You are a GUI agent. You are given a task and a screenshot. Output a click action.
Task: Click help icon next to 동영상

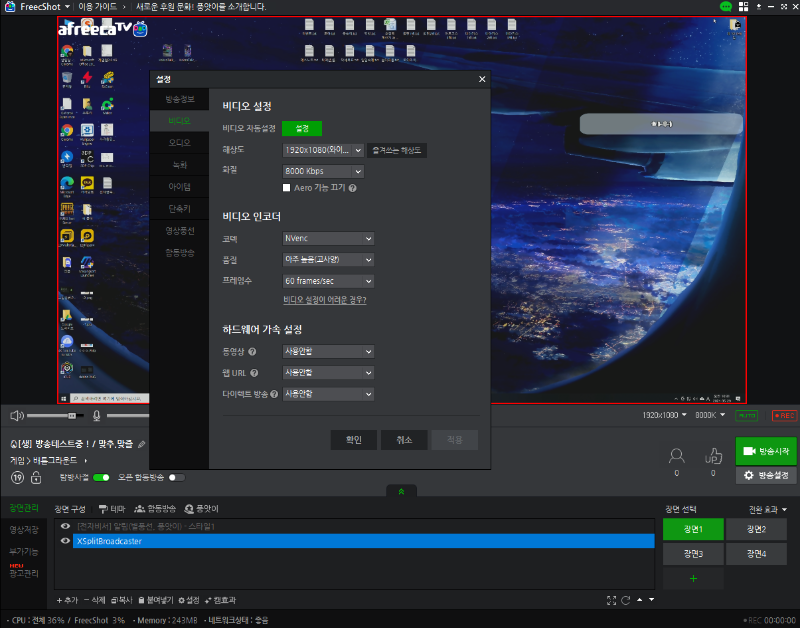(x=252, y=351)
